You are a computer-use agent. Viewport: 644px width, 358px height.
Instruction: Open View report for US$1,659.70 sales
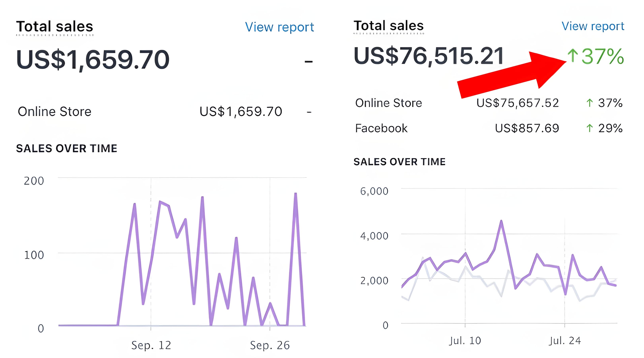point(279,27)
